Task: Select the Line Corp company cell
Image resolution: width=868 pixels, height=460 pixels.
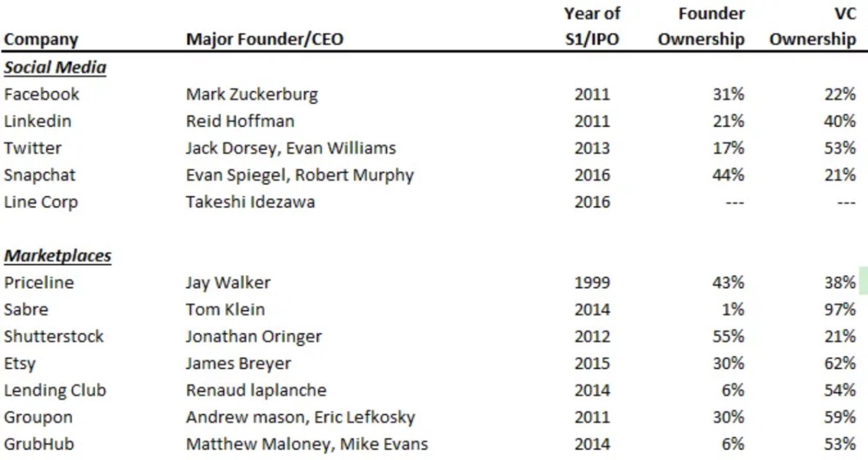Action: click(x=41, y=202)
